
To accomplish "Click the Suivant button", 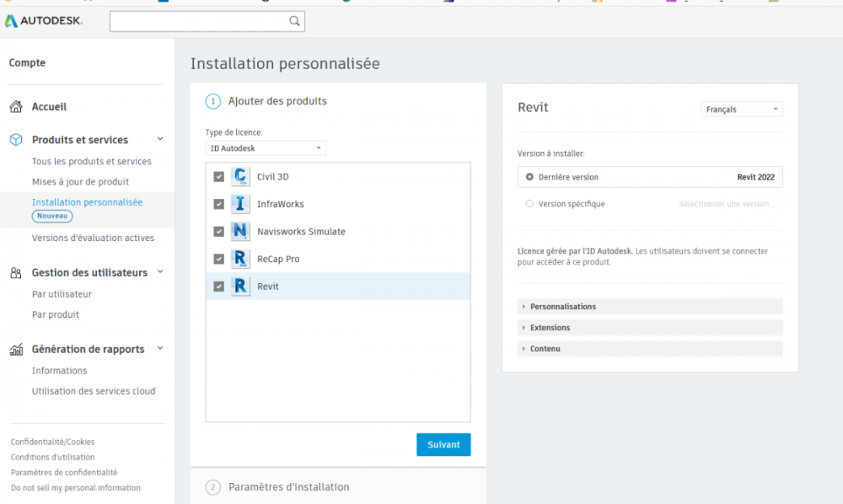I will pyautogui.click(x=443, y=444).
